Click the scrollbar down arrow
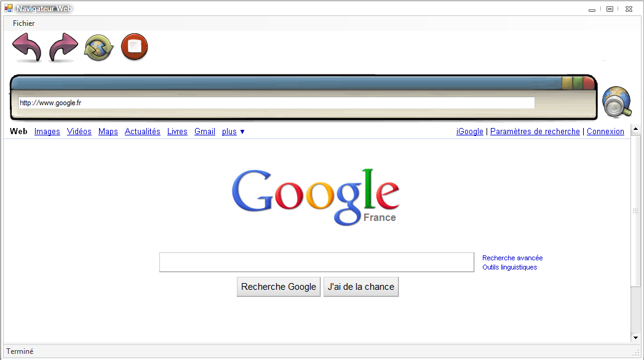Image resolution: width=644 pixels, height=360 pixels. pyautogui.click(x=635, y=338)
